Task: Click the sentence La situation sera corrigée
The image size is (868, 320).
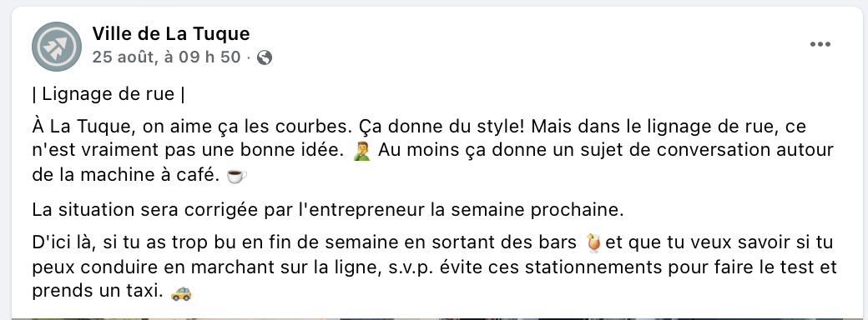Action: click(328, 210)
